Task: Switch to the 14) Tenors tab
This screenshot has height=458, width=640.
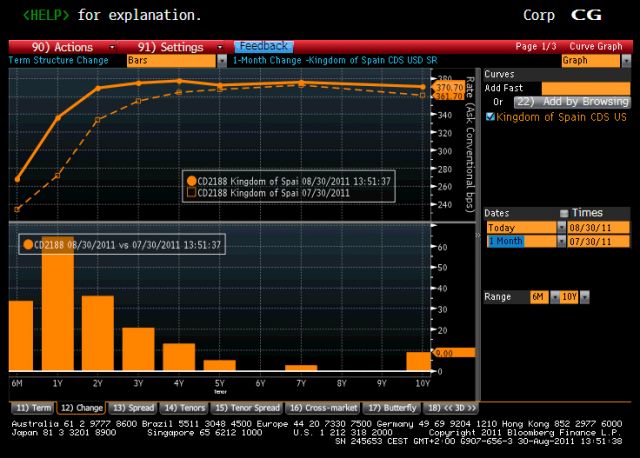Action: (x=184, y=408)
